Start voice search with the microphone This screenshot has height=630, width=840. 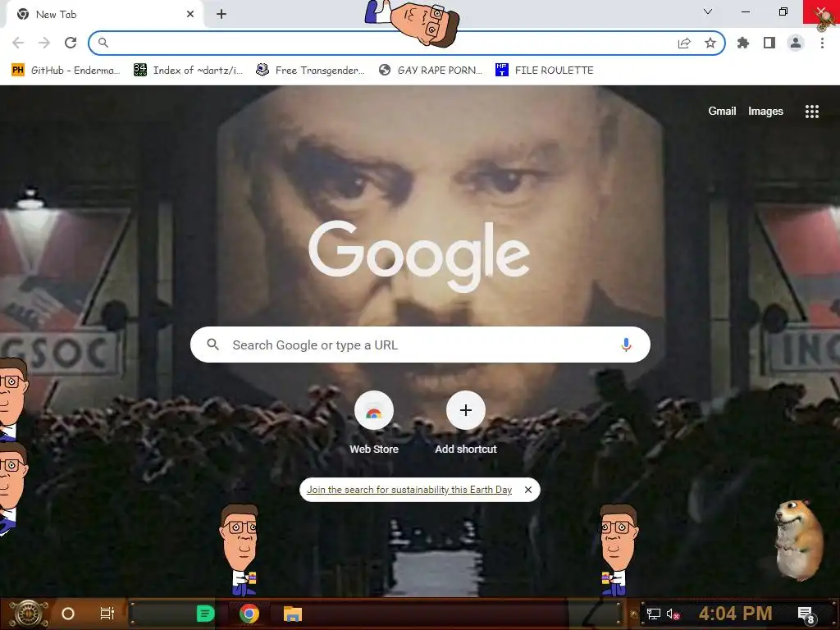click(x=626, y=345)
